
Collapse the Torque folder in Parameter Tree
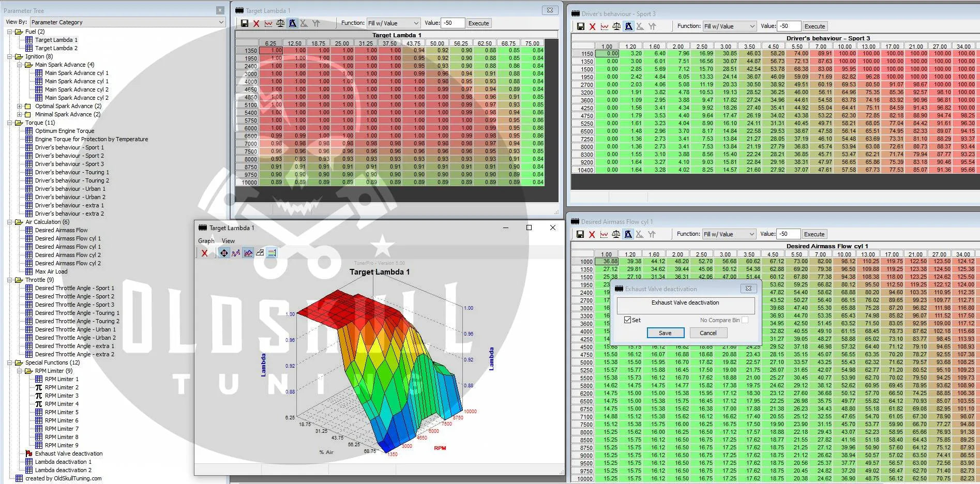coord(10,123)
